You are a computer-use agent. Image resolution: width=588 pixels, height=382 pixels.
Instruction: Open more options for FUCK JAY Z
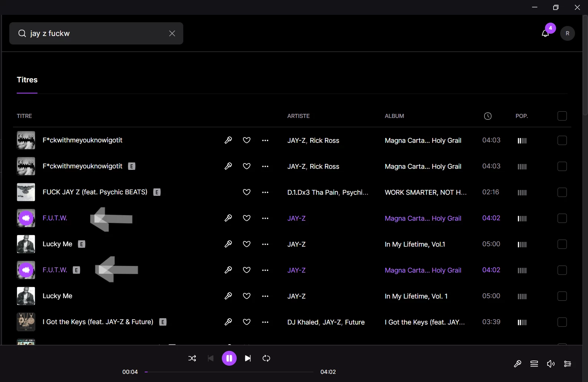[x=265, y=192]
